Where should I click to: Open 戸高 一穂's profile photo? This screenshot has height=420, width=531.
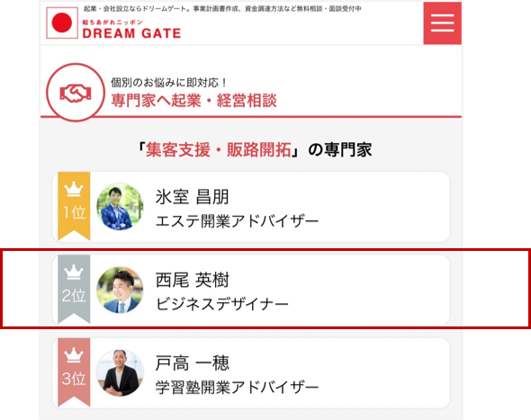click(x=120, y=373)
